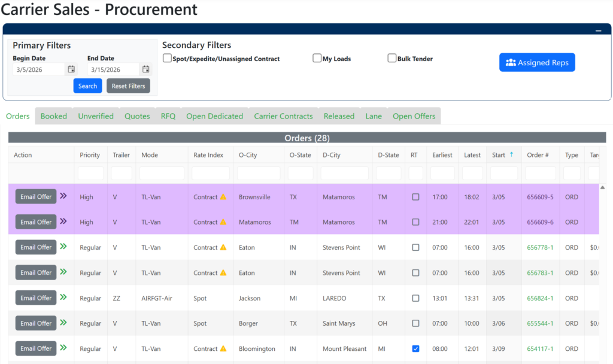
Task: Expand the Jackson to LAREDO order row
Action: click(x=63, y=297)
